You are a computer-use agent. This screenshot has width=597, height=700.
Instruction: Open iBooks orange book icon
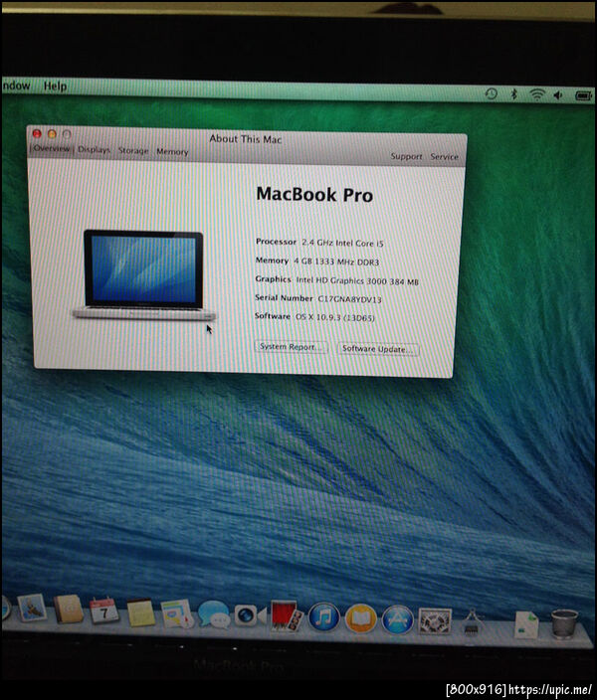[360, 618]
